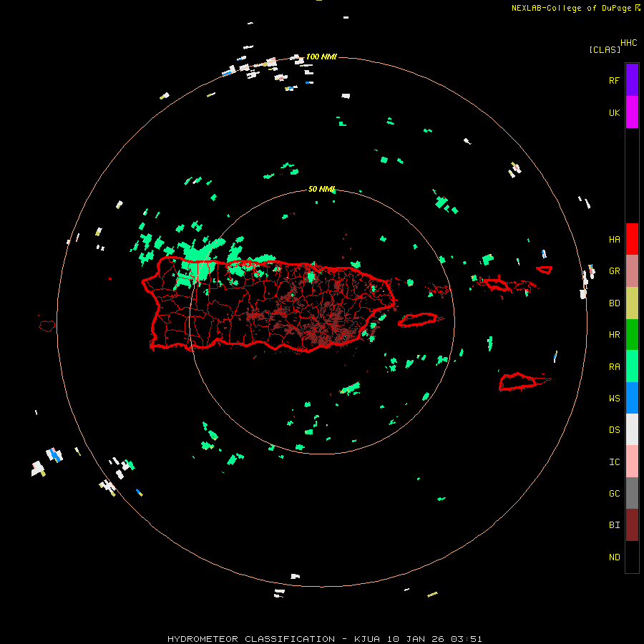
Task: Click the red HA legend swatch
Action: (632, 239)
